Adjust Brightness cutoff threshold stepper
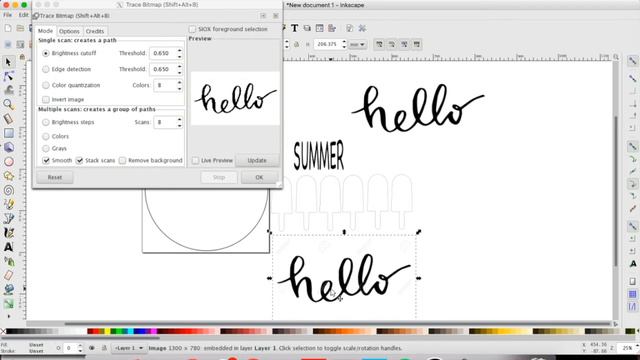The width and height of the screenshot is (640, 360). click(179, 53)
